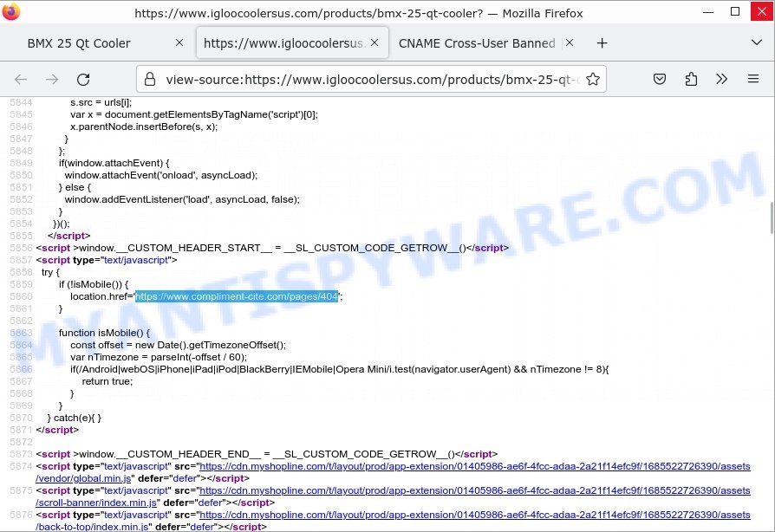775x532 pixels.
Task: Click the __CUSTOM_HEADER_START__ script line
Action: tap(272, 248)
